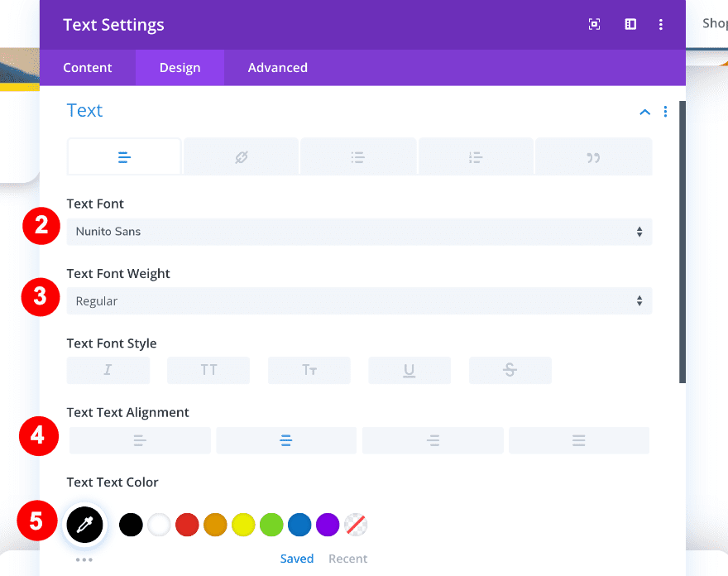Toggle the split view layout icon

tap(630, 25)
